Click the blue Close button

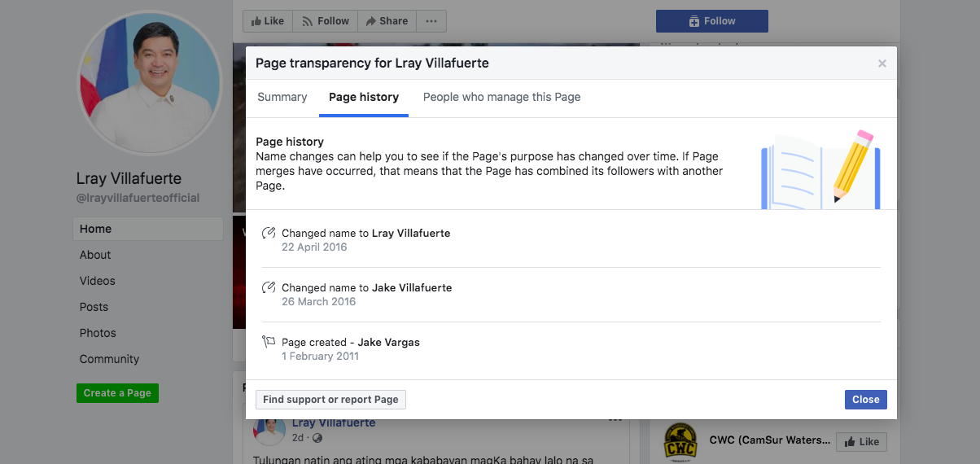[x=865, y=400]
